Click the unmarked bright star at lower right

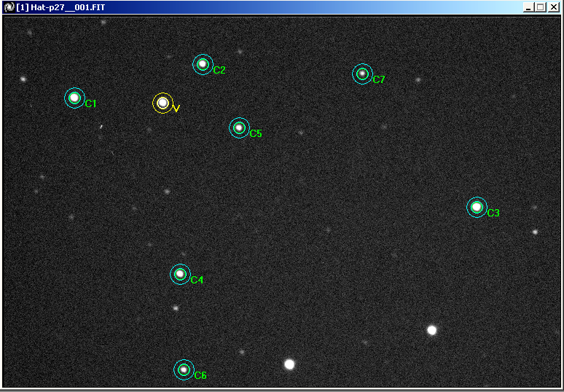tap(431, 330)
